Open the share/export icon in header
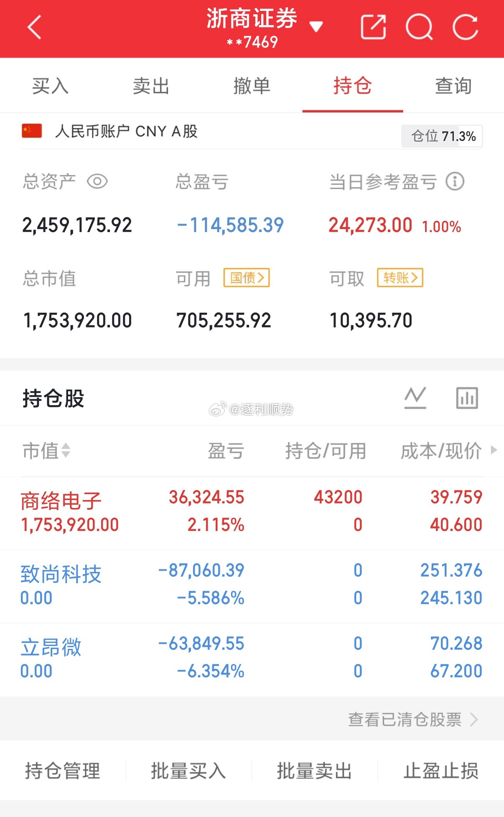This screenshot has width=504, height=817. click(373, 27)
